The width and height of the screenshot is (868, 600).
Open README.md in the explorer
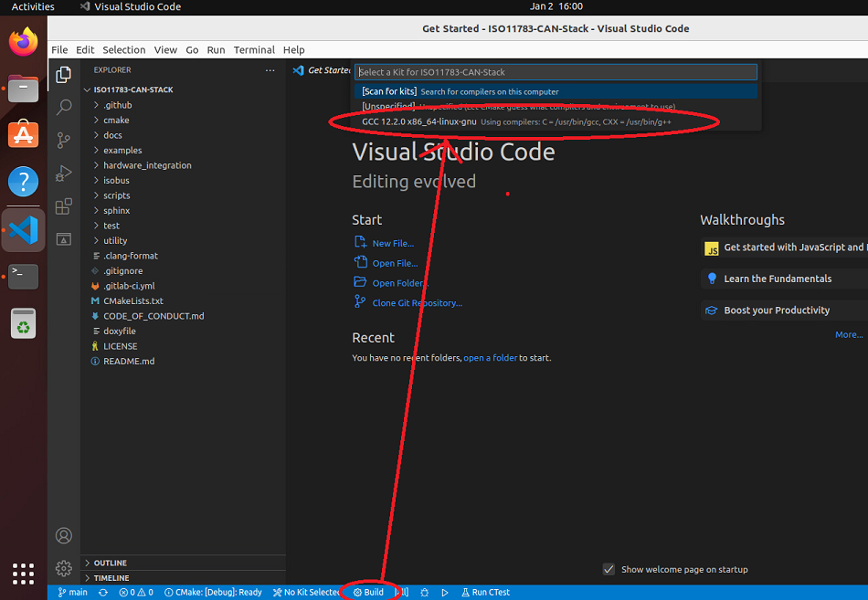(x=129, y=362)
